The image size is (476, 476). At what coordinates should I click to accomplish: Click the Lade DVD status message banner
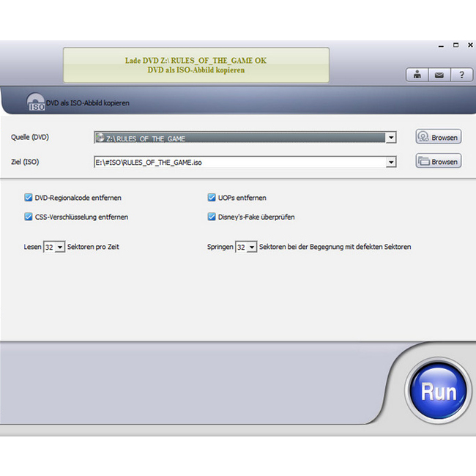(196, 65)
